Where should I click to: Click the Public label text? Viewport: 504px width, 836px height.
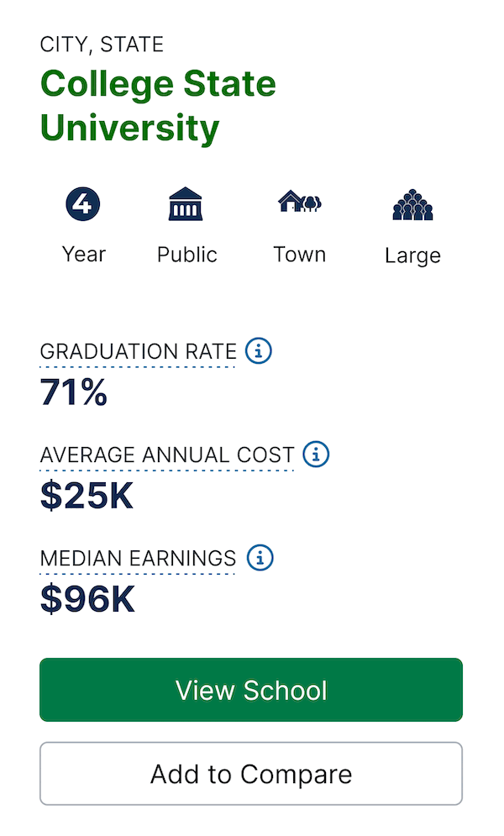click(187, 255)
